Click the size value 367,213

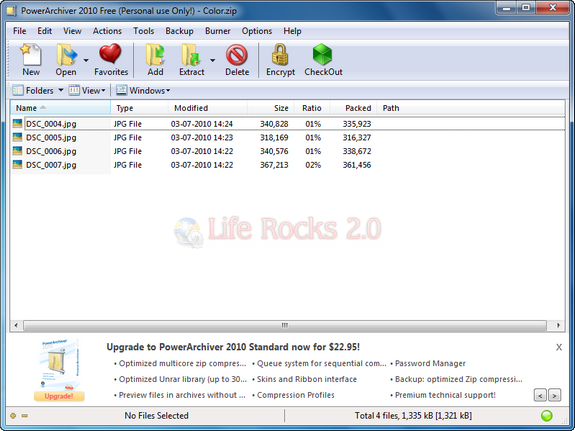pos(274,165)
